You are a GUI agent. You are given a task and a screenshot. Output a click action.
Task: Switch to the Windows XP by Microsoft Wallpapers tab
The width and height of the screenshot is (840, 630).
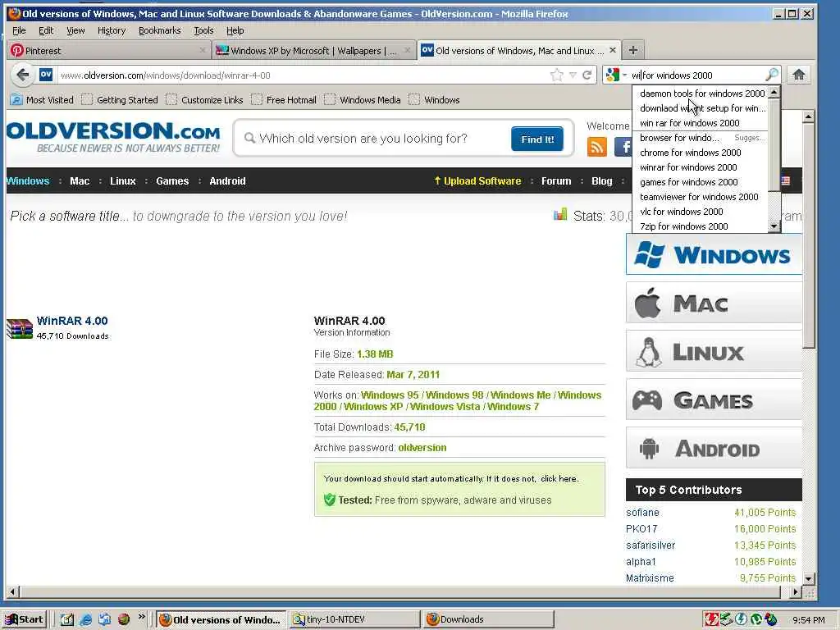pos(313,50)
